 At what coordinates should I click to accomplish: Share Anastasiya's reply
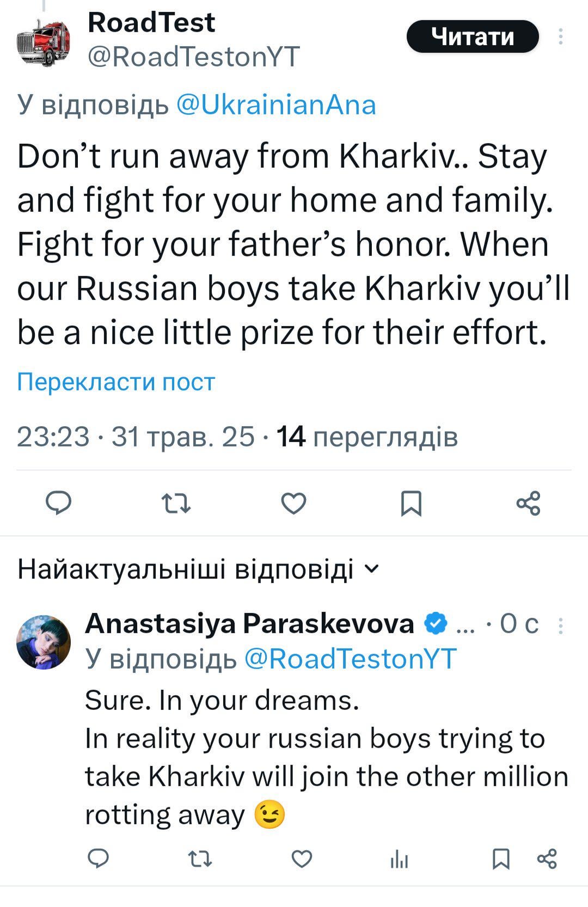pyautogui.click(x=547, y=859)
